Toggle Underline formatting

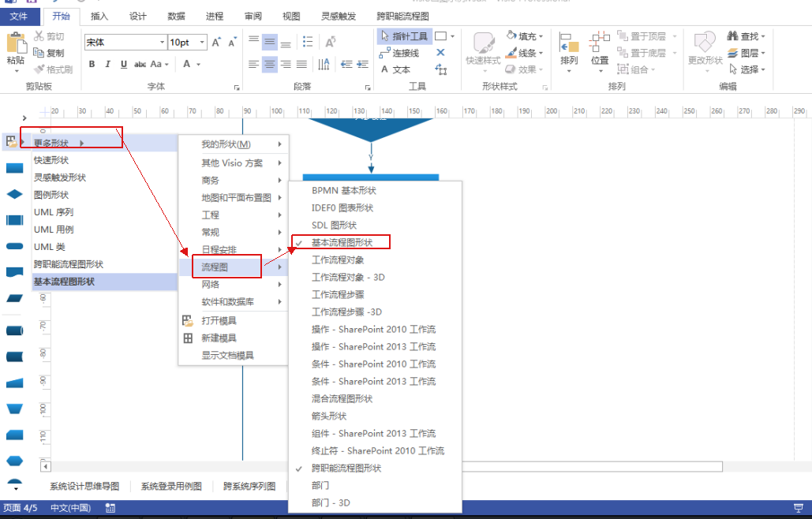[123, 64]
